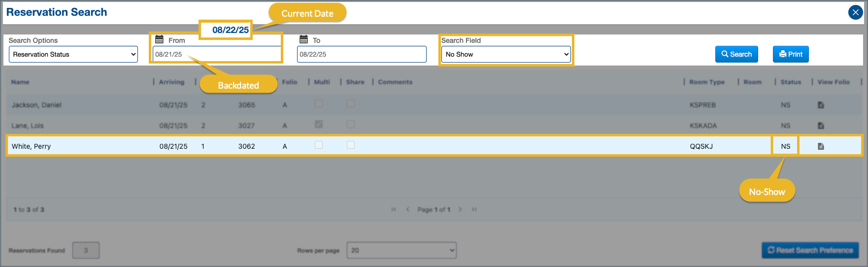Image resolution: width=868 pixels, height=267 pixels.
Task: Click the Search button
Action: [x=736, y=54]
